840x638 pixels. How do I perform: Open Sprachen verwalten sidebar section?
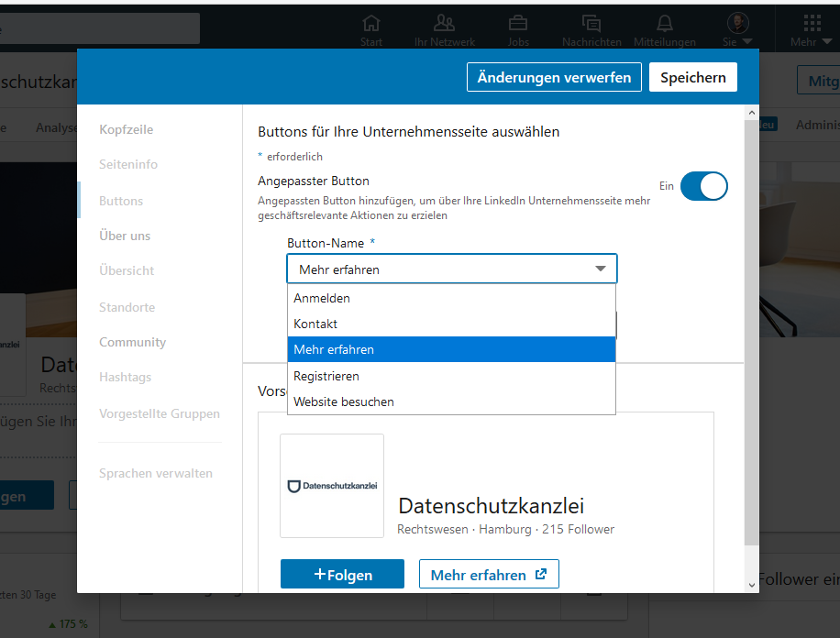pos(156,473)
